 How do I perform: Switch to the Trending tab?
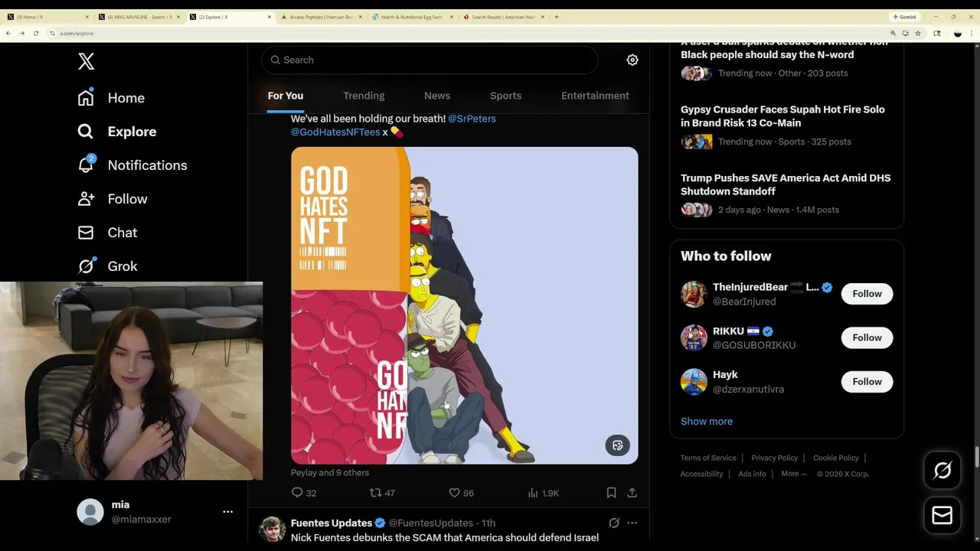click(364, 96)
